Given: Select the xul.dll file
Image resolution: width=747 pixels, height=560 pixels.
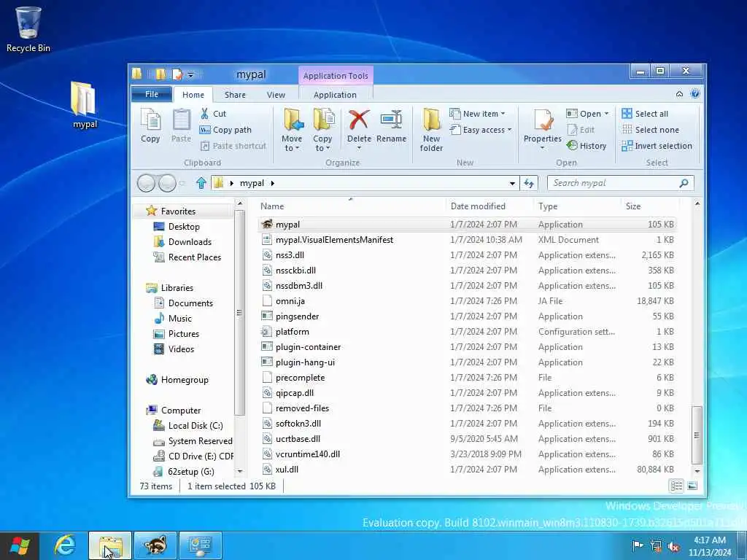Looking at the screenshot, I should pos(468,470).
